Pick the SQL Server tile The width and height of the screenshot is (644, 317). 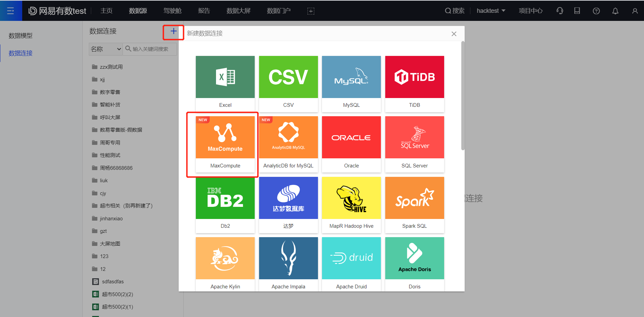[415, 145]
